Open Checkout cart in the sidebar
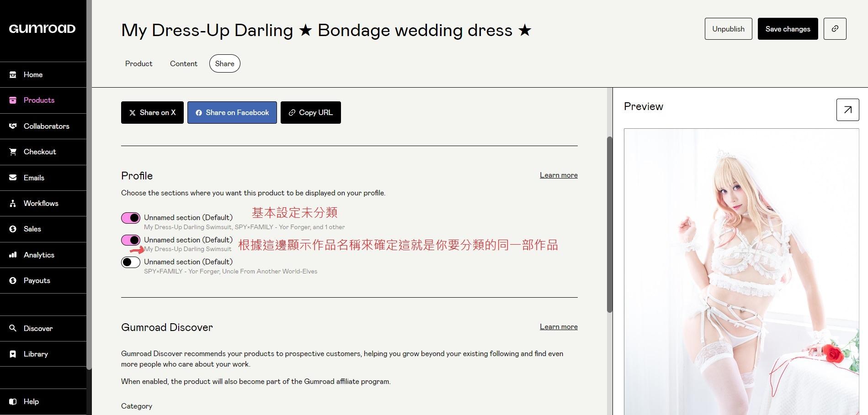This screenshot has width=868, height=415. click(40, 152)
